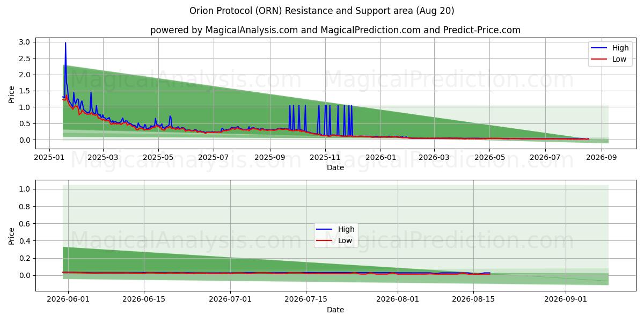The height and width of the screenshot is (322, 644).
Task: Click the '2025-01' tick label
Action: click(49, 157)
